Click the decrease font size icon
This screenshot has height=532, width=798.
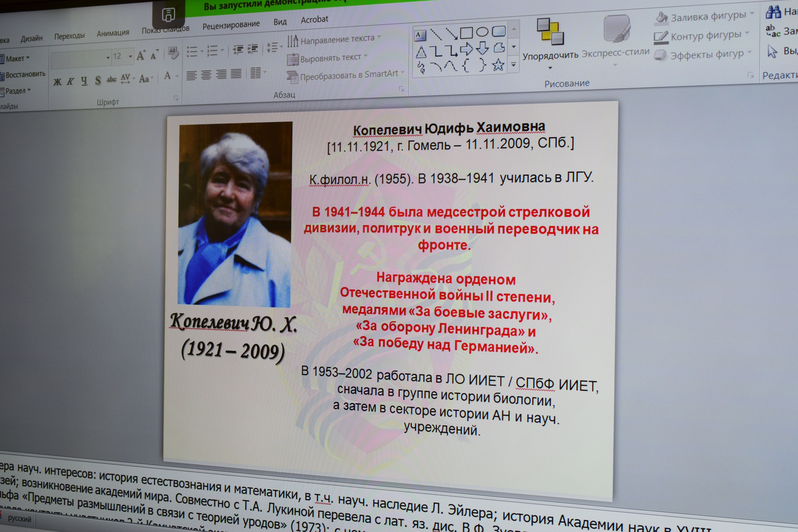pos(154,54)
